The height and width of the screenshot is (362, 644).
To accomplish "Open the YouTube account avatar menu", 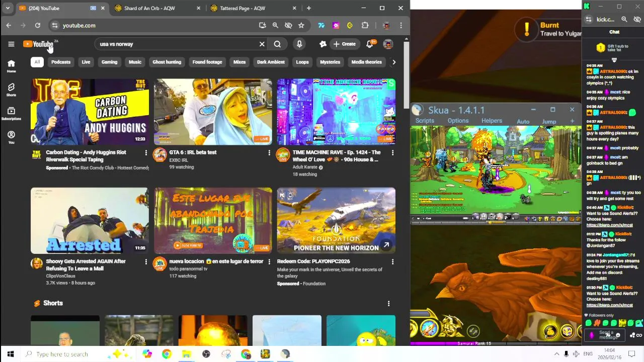I will tap(388, 44).
